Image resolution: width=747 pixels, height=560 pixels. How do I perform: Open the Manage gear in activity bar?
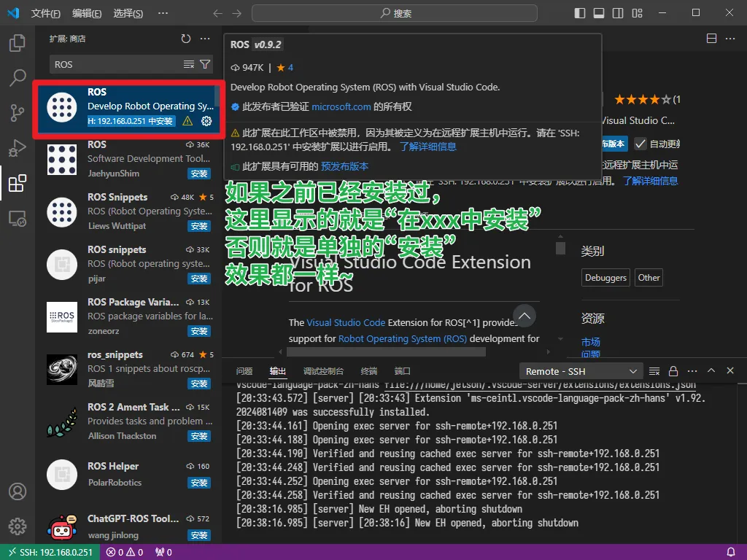pos(18,526)
